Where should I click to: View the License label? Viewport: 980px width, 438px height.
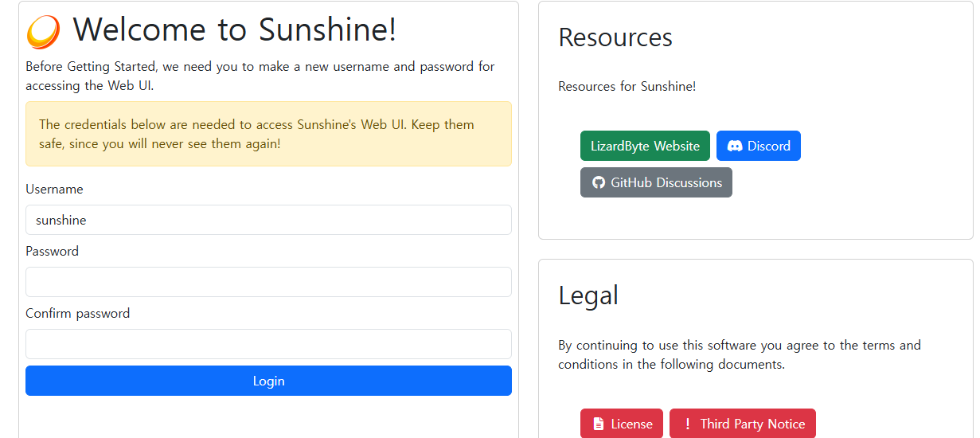pyautogui.click(x=632, y=424)
